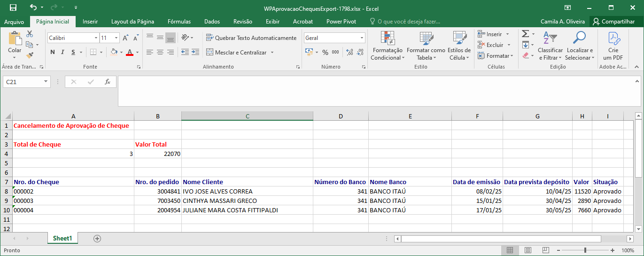Select the Format Painter brush
Image resolution: width=644 pixels, height=256 pixels.
(x=30, y=55)
